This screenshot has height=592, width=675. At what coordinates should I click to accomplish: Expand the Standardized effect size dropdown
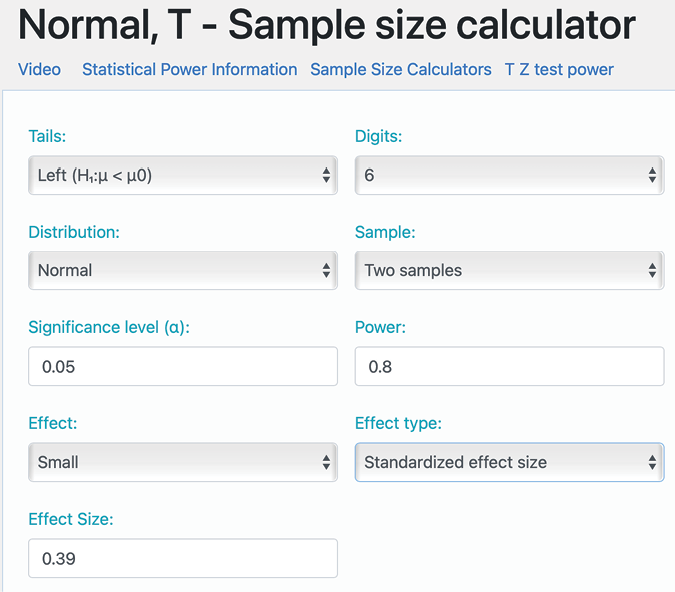point(509,462)
